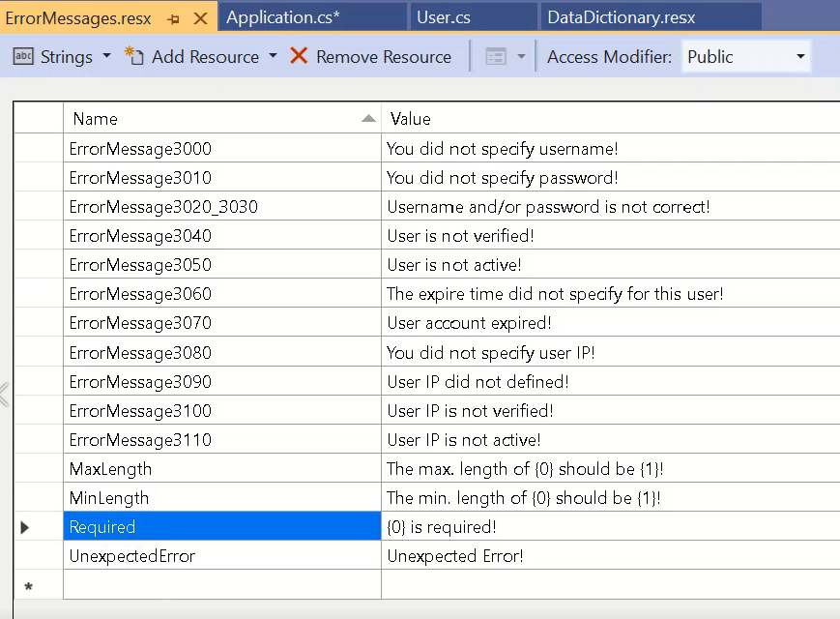This screenshot has width=840, height=619.
Task: Open the views dropdown arrow
Action: point(521,56)
